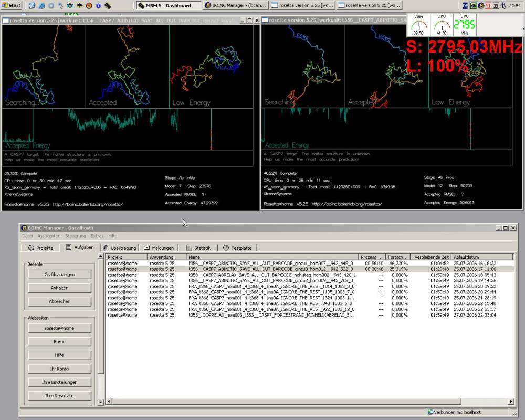Click the clock showing 22:54
This screenshot has width=525, height=420.
coord(514,5)
